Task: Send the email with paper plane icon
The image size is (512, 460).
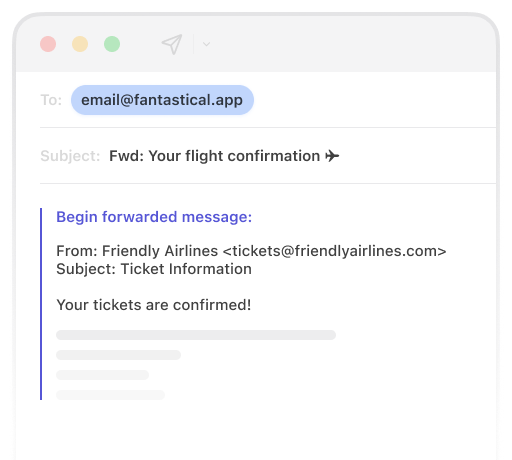Action: [x=172, y=44]
